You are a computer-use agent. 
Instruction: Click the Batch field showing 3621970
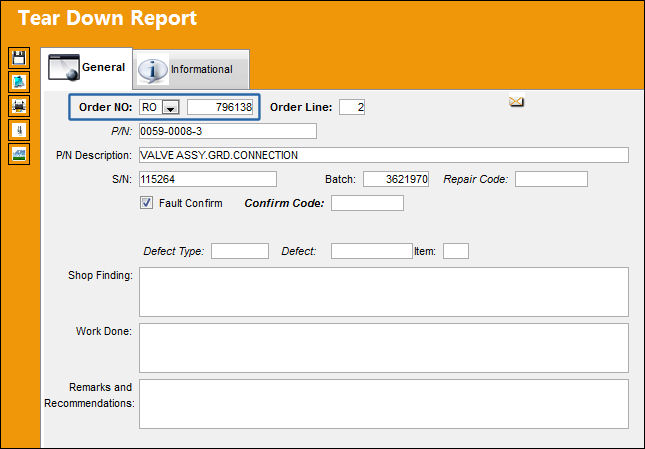coord(396,179)
